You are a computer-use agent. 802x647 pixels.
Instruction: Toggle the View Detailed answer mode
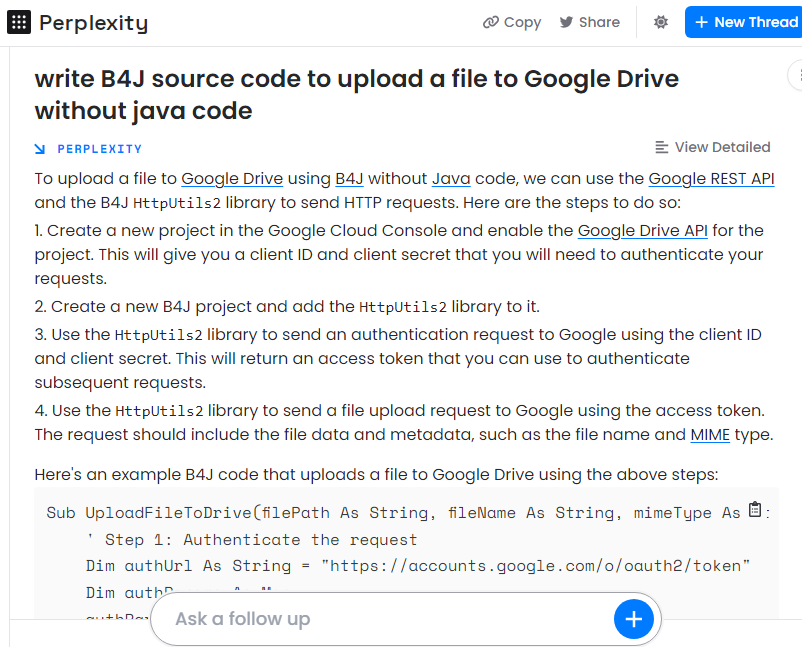click(x=722, y=147)
